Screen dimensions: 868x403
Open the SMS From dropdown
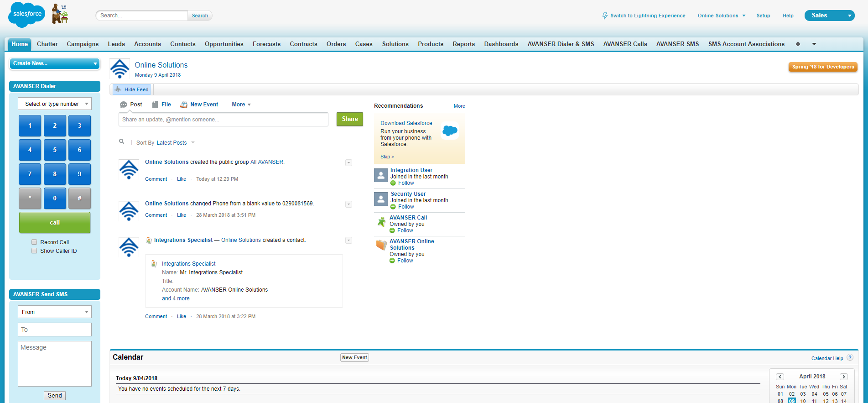coord(55,312)
